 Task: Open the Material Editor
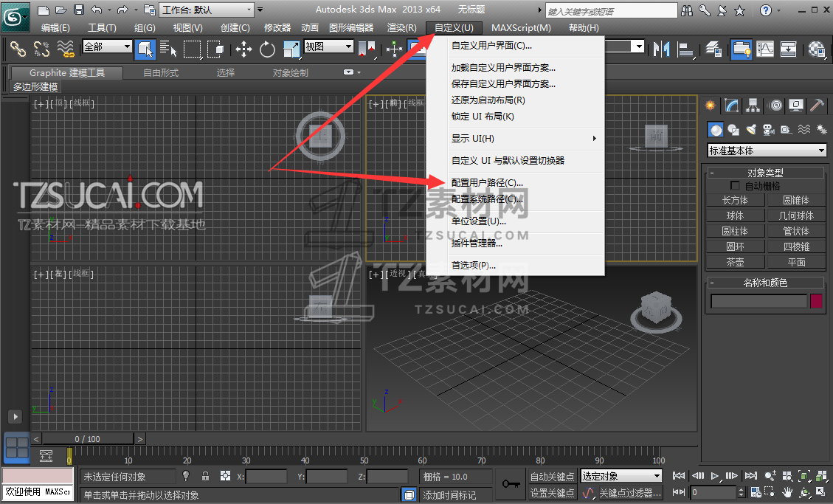[817, 49]
